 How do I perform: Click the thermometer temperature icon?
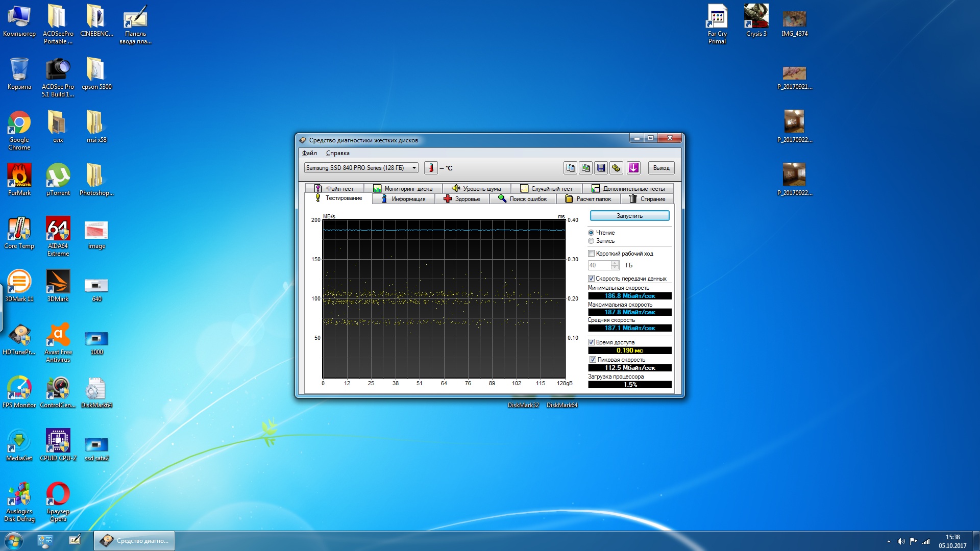430,168
